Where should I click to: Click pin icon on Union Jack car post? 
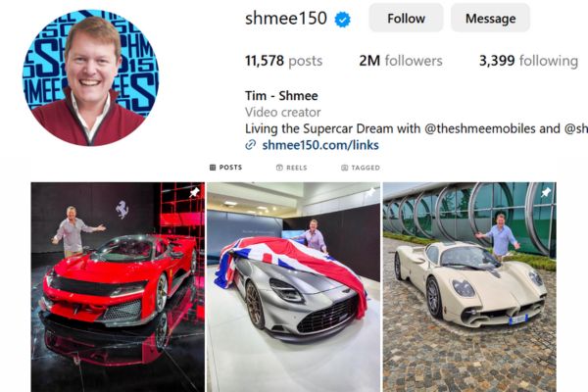pos(370,193)
